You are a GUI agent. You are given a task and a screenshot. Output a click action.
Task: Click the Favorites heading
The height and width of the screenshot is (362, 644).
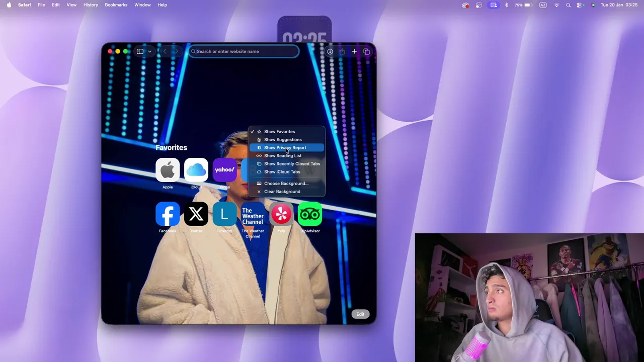click(171, 147)
